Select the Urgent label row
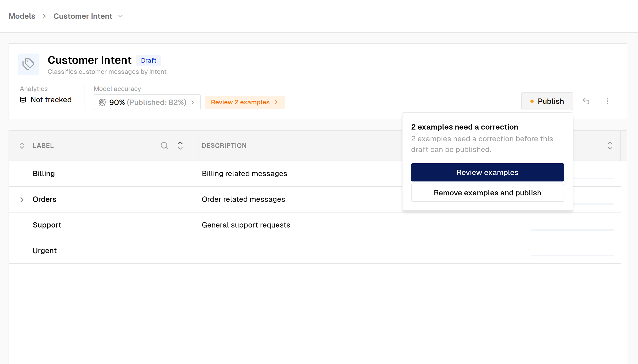The image size is (638, 364). 315,251
